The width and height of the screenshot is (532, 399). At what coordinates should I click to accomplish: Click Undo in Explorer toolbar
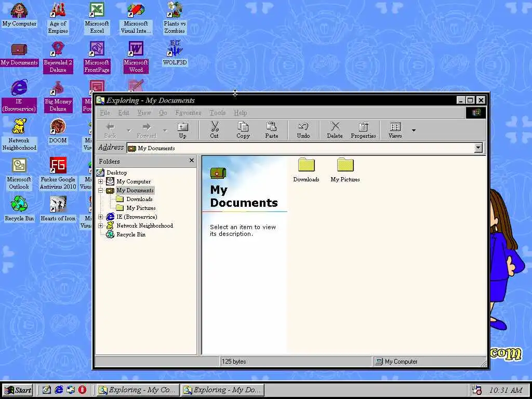pos(303,130)
